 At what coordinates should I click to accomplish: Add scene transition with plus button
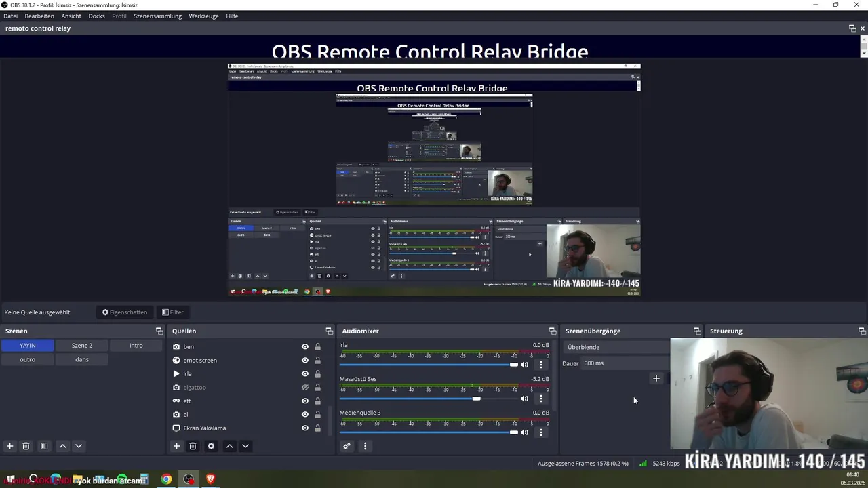pos(656,378)
